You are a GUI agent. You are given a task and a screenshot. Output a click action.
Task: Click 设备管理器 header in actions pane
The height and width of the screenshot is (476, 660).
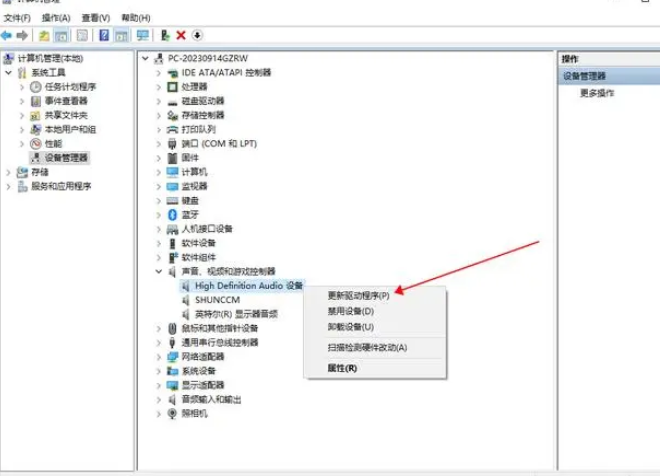point(584,76)
